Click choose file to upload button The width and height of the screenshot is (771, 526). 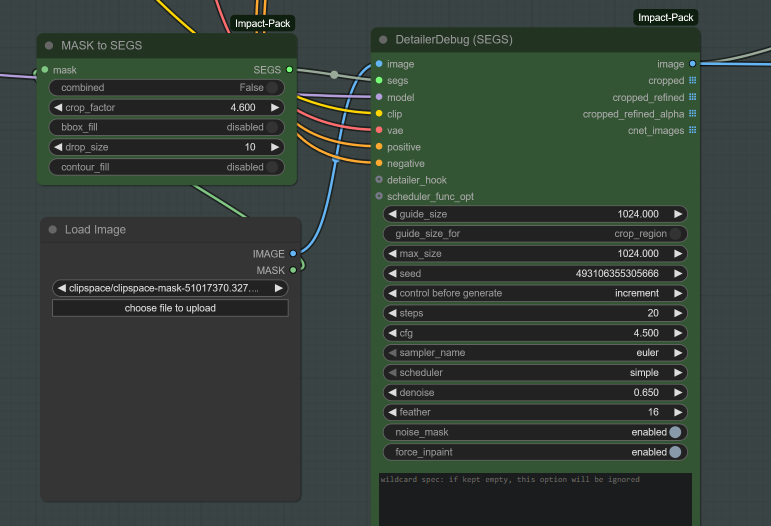[170, 308]
